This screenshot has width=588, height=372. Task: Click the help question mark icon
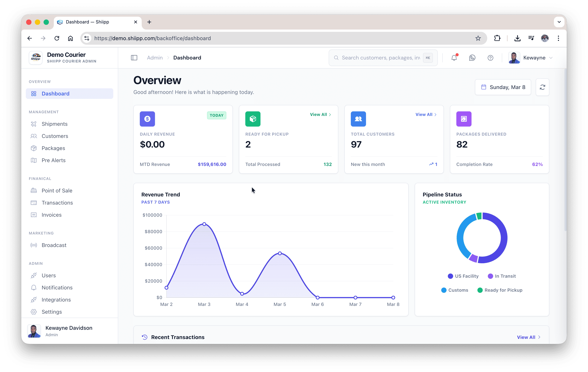tap(490, 58)
